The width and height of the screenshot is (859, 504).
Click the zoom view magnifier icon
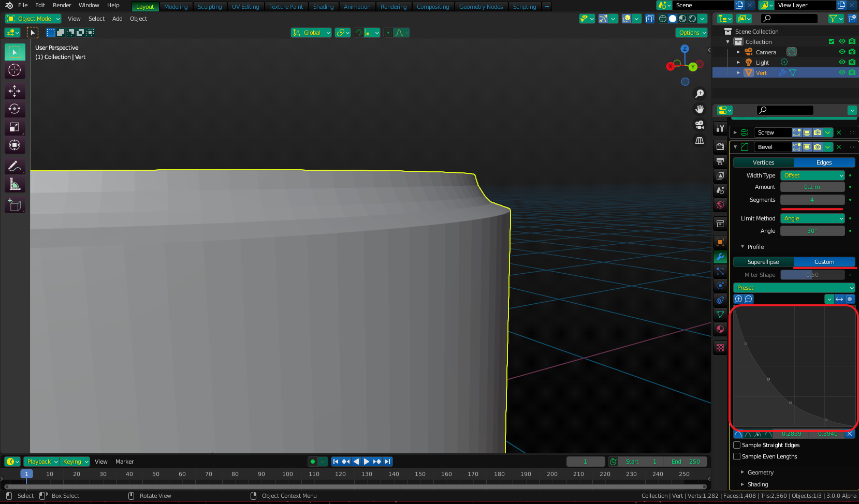coord(700,94)
